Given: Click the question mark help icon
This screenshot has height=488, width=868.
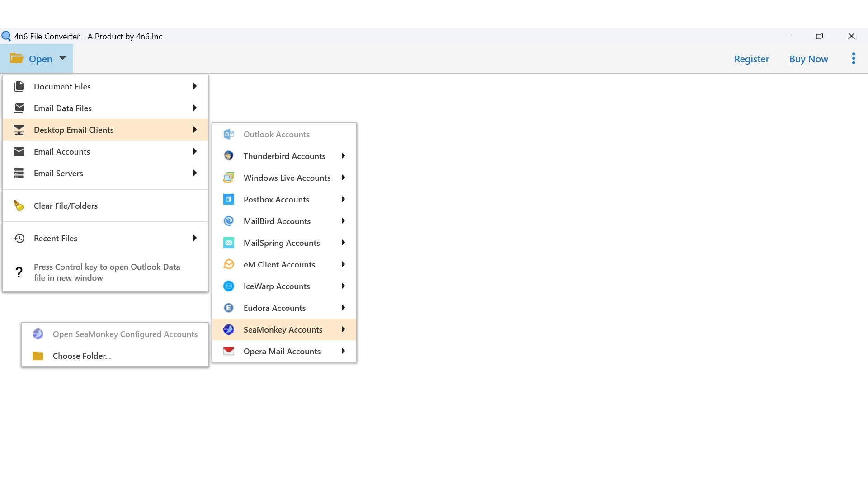Looking at the screenshot, I should (19, 272).
